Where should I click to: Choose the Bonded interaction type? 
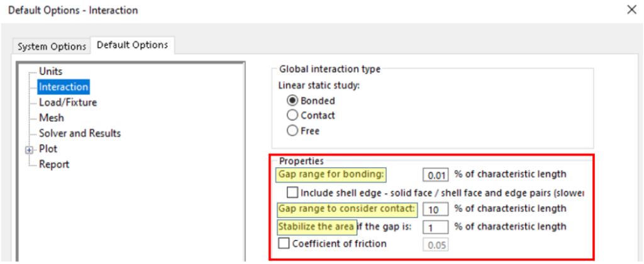point(292,101)
